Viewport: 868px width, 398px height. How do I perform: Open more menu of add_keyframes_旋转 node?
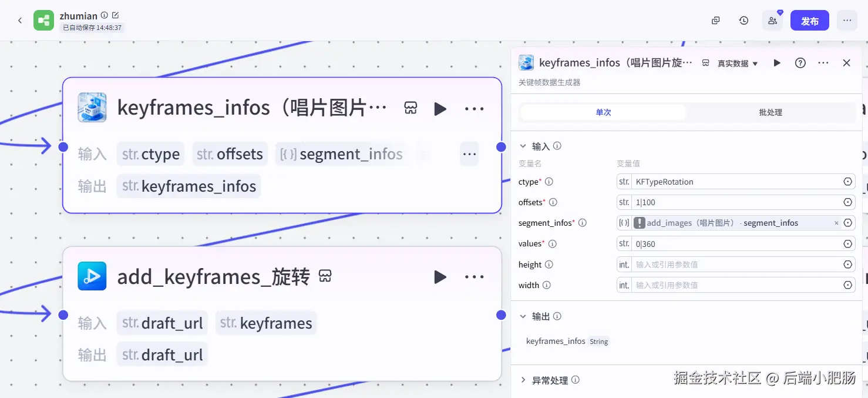point(475,277)
